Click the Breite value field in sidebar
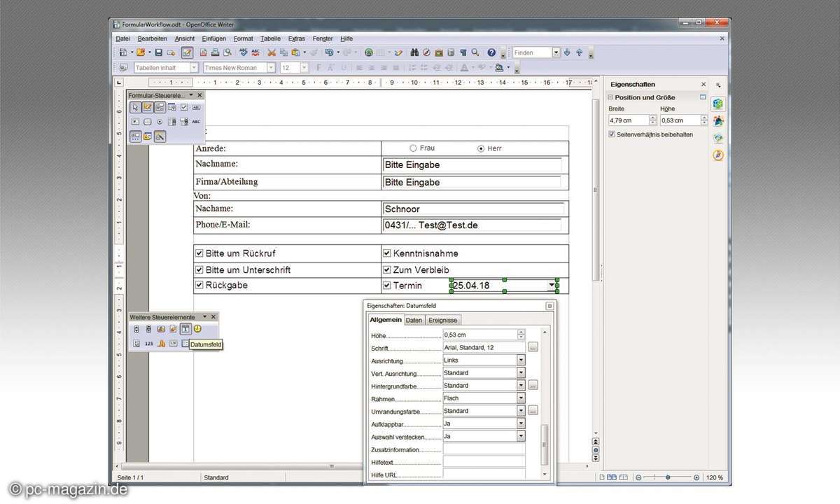 tap(628, 120)
